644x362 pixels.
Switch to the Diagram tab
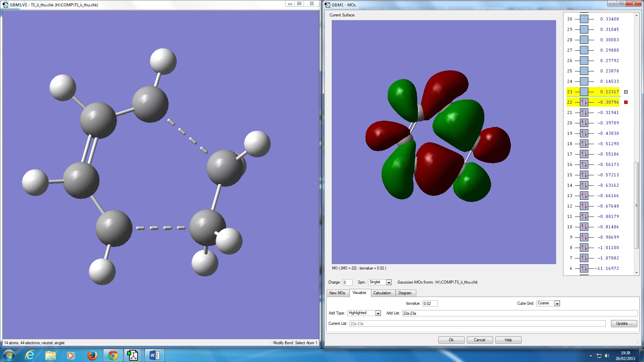[x=405, y=293]
